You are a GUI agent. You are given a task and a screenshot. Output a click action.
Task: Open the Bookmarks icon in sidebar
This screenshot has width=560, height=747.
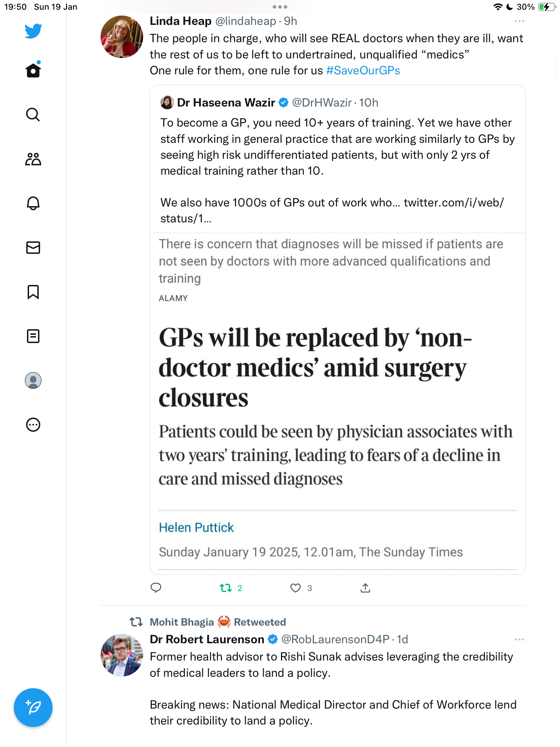pyautogui.click(x=33, y=292)
